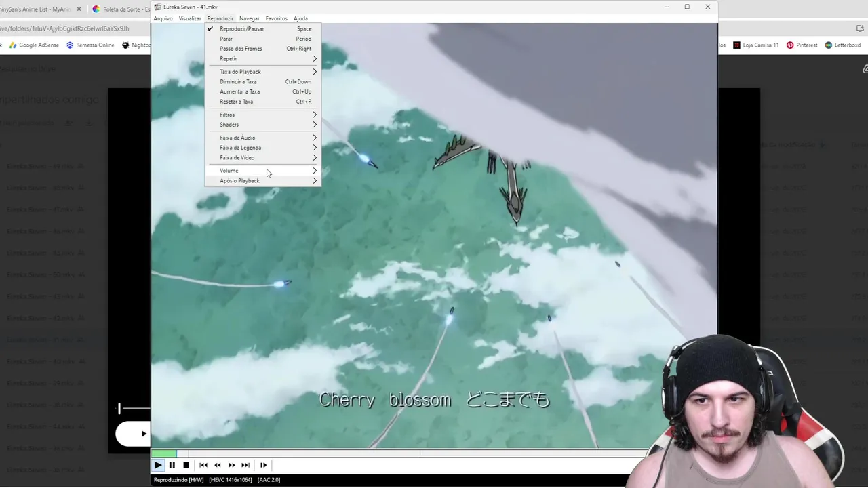868x488 pixels.
Task: Click the [HEVC 1416x1064] status text
Action: (x=230, y=480)
